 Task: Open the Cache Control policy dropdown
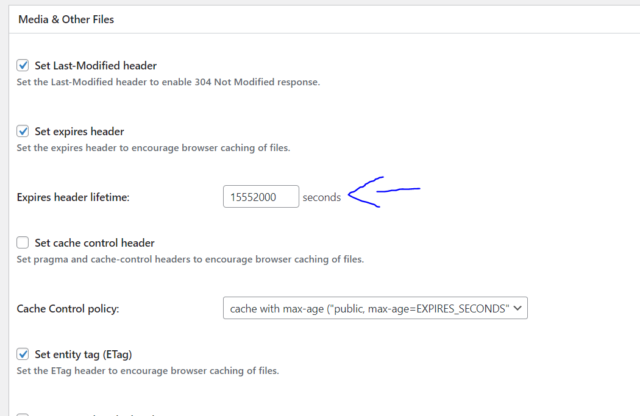pos(374,308)
